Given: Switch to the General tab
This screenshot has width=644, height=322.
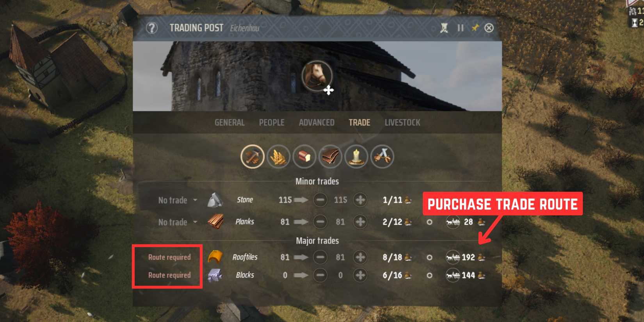Looking at the screenshot, I should pyautogui.click(x=229, y=123).
